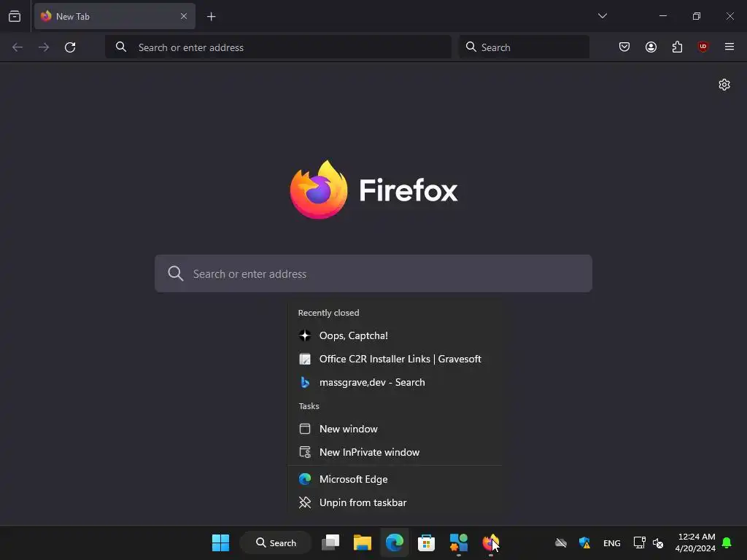Image resolution: width=747 pixels, height=560 pixels.
Task: Open the clock showing 12:24 AM
Action: point(695,542)
